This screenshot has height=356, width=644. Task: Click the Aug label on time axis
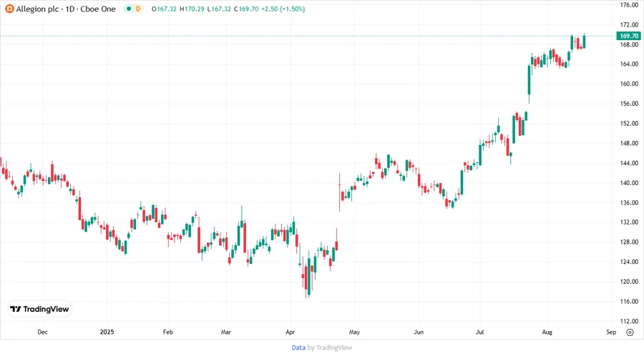click(547, 332)
